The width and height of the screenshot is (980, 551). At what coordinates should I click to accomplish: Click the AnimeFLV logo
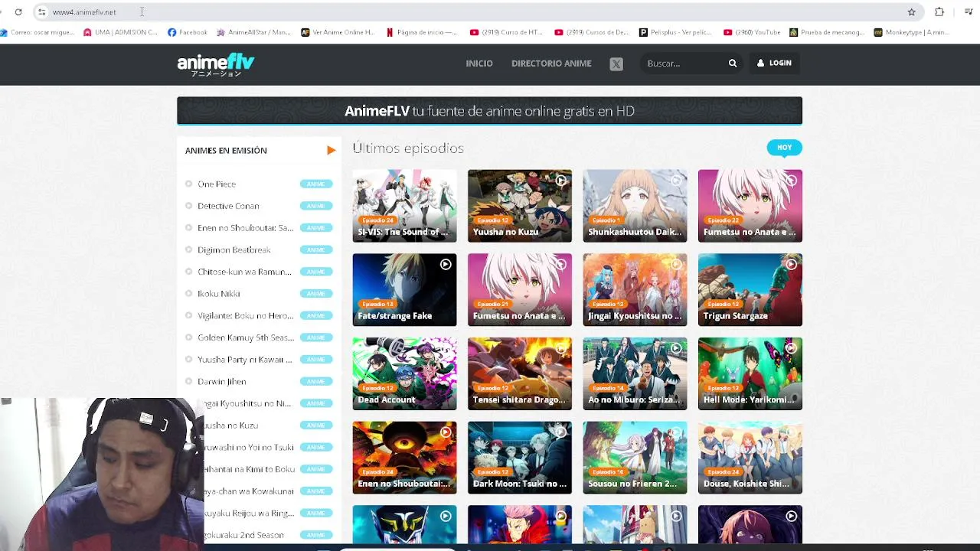pos(215,64)
